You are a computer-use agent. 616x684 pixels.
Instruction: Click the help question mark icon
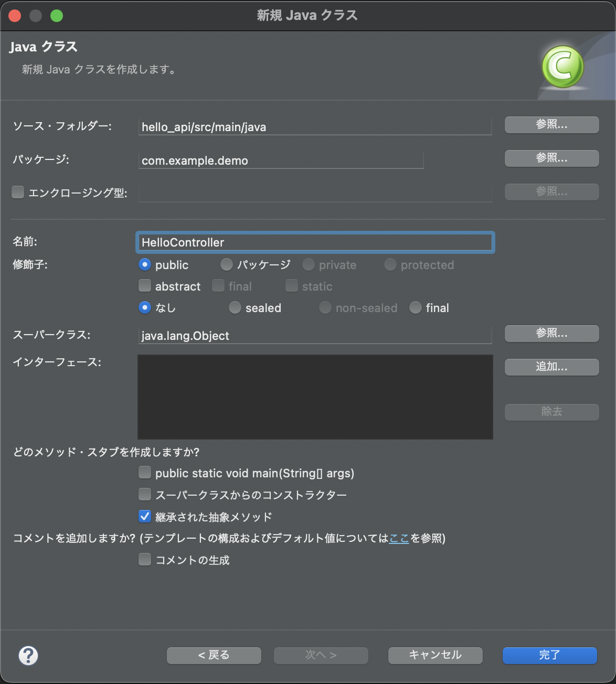[x=28, y=656]
